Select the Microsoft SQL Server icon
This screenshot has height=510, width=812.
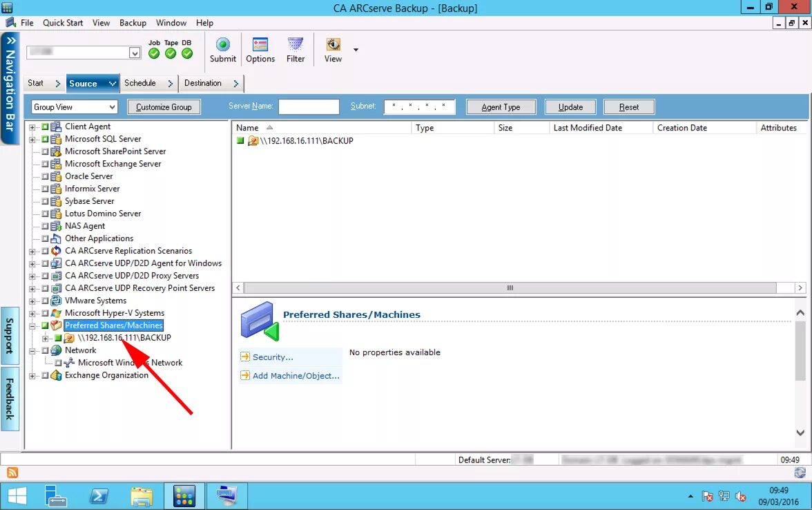(56, 139)
